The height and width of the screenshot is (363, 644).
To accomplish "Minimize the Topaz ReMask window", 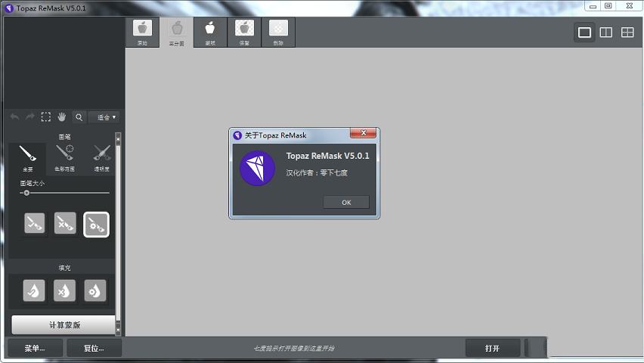I will tap(593, 6).
